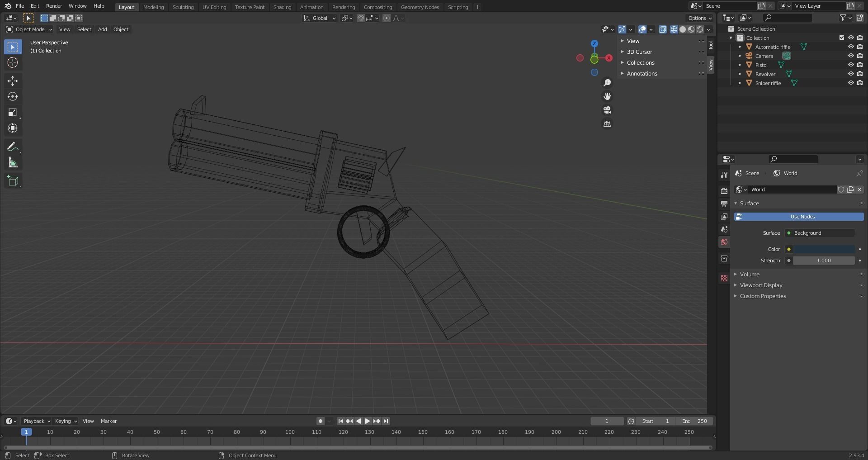Click the zoom viewport magnifier icon
Viewport: 868px width, 460px height.
click(x=607, y=83)
